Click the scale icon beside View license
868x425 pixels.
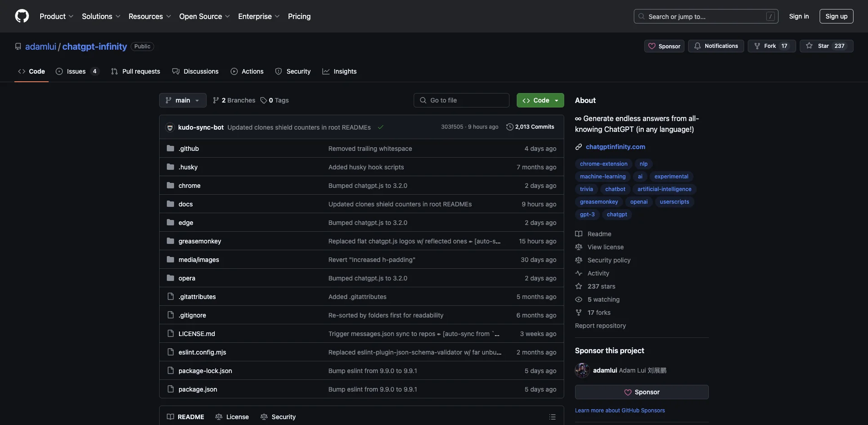click(x=579, y=247)
